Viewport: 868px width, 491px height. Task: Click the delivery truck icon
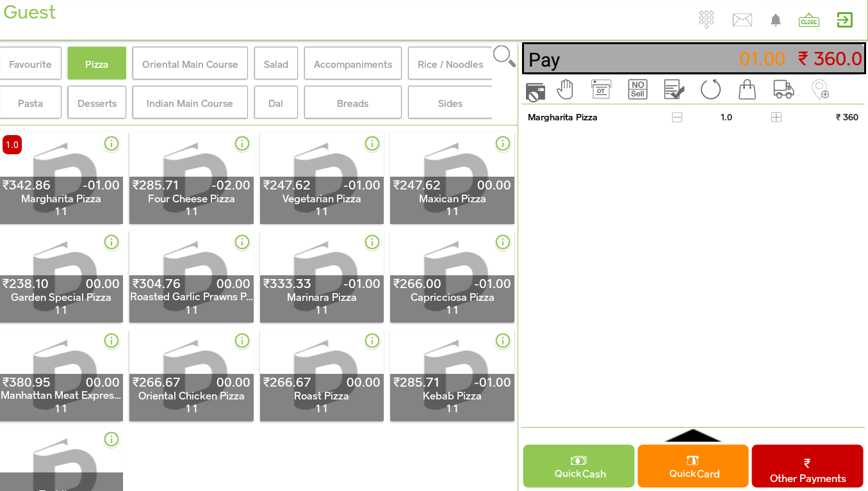783,90
